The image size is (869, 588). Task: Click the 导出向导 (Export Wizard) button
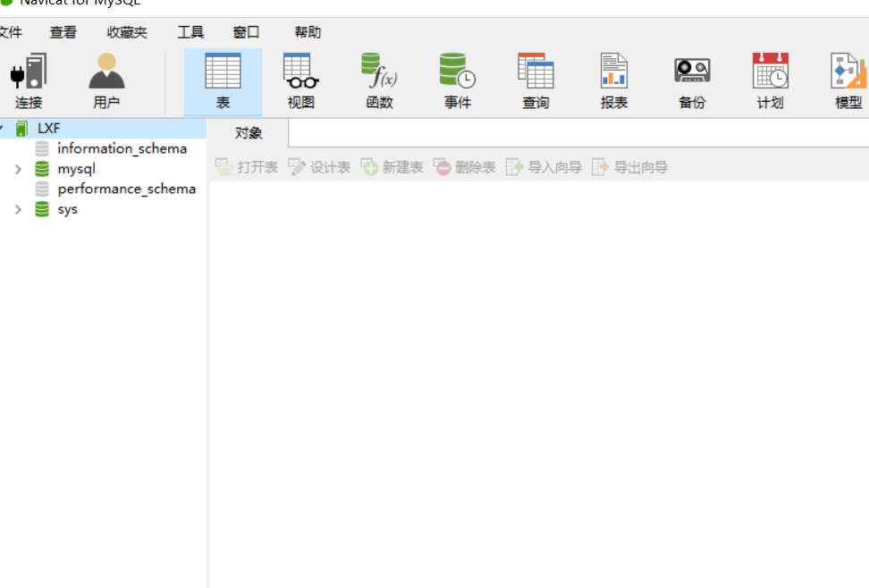tap(630, 167)
